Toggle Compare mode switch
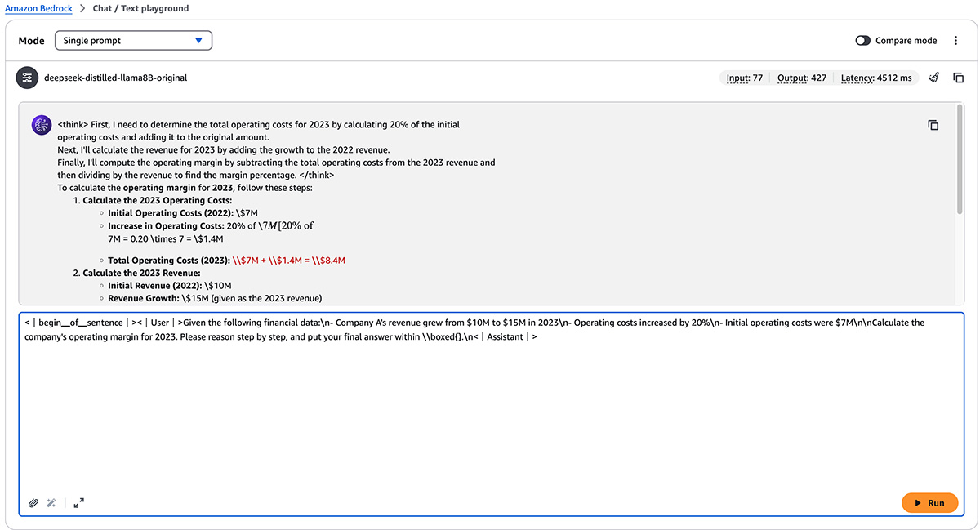The height and width of the screenshot is (530, 980). tap(862, 41)
